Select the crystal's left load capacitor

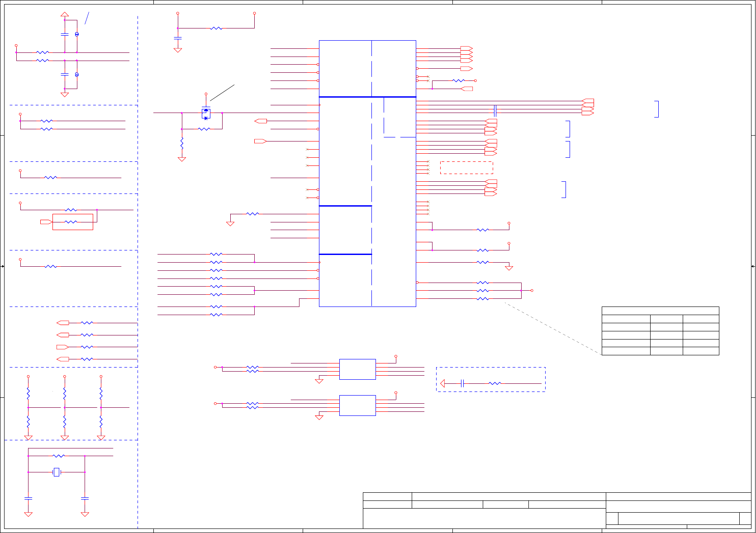click(28, 498)
